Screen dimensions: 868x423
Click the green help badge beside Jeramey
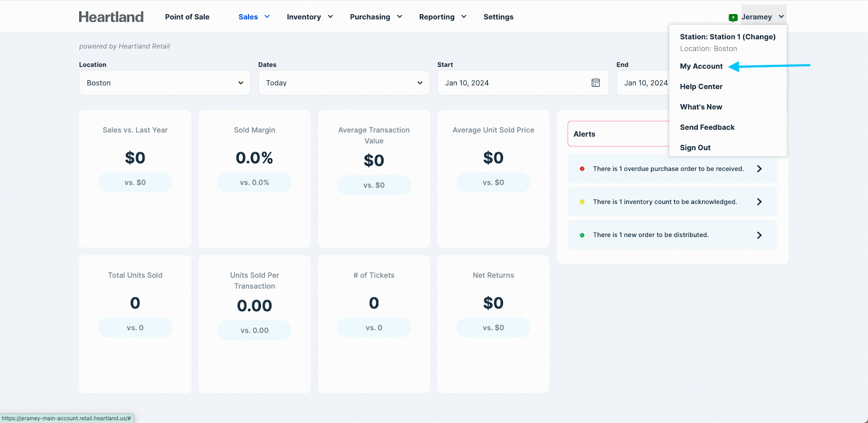733,17
